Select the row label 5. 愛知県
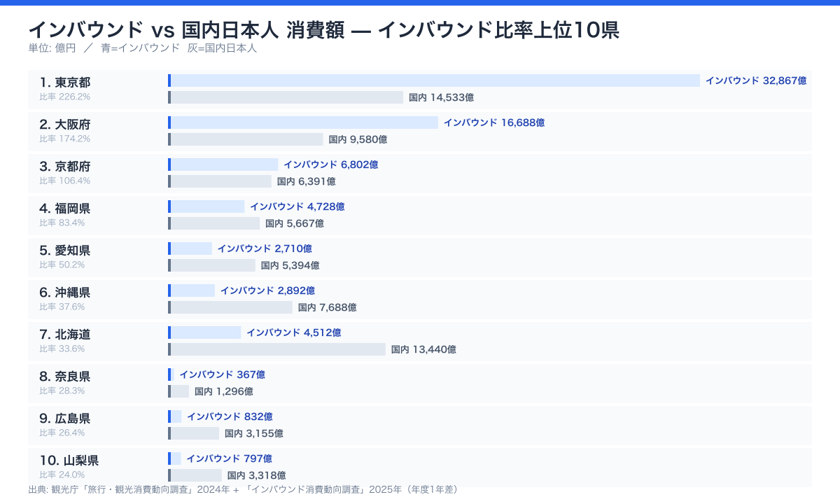Image resolution: width=840 pixels, height=504 pixels. (x=65, y=250)
